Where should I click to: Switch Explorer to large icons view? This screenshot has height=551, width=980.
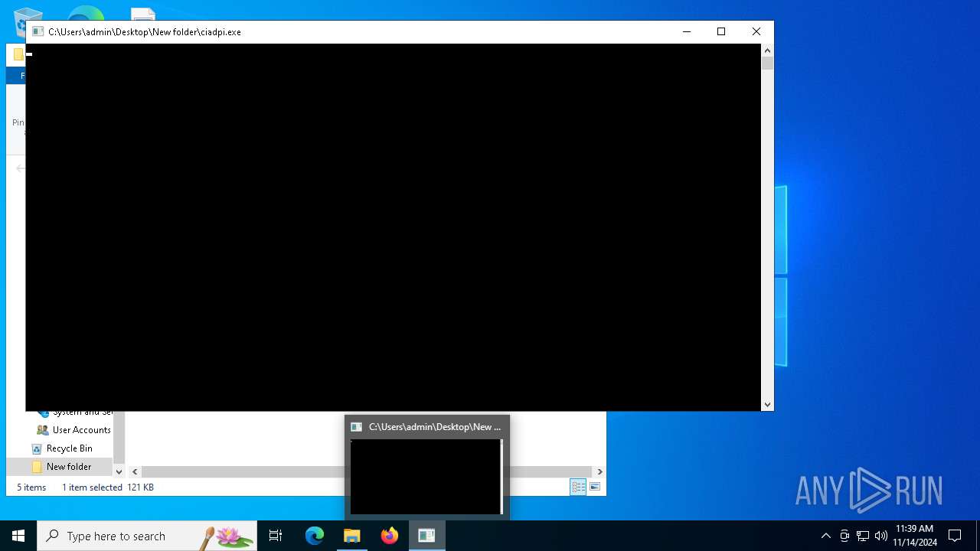595,487
